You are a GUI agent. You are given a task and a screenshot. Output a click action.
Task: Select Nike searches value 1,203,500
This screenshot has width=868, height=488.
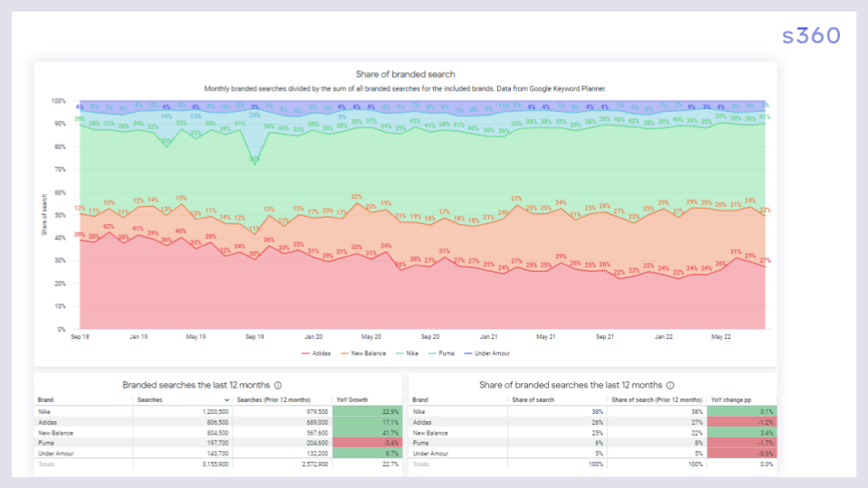tap(215, 412)
